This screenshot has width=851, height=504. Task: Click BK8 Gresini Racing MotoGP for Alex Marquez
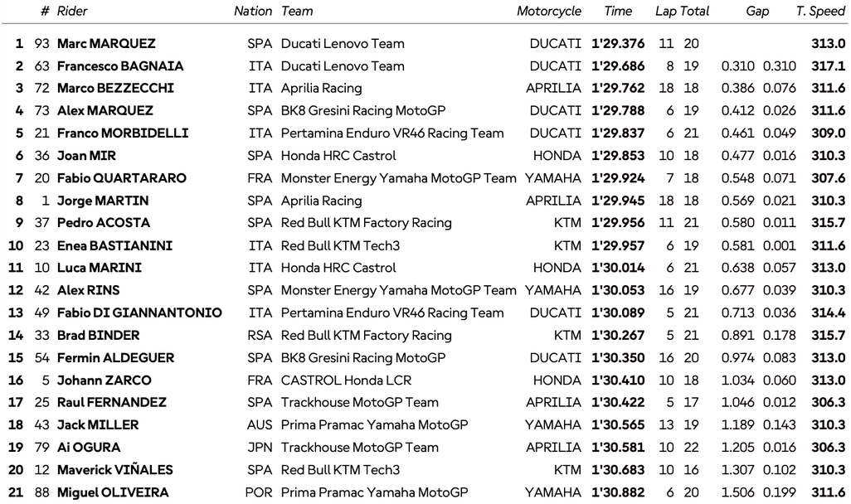(x=362, y=111)
